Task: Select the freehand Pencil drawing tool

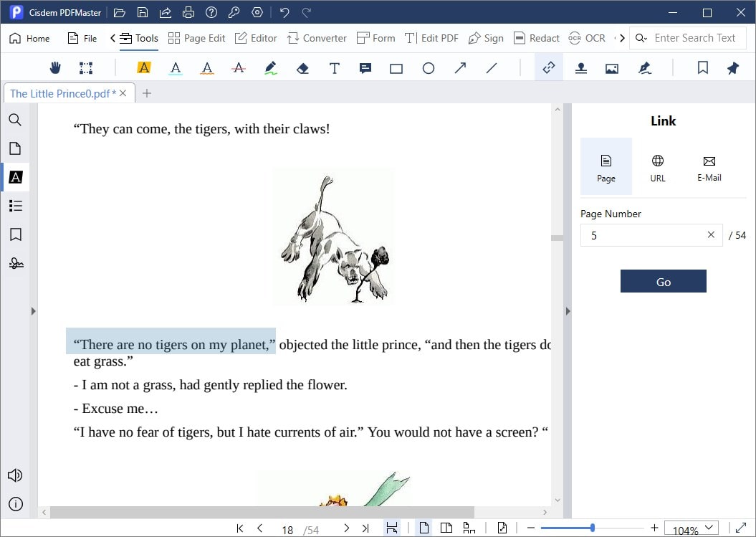Action: [270, 68]
